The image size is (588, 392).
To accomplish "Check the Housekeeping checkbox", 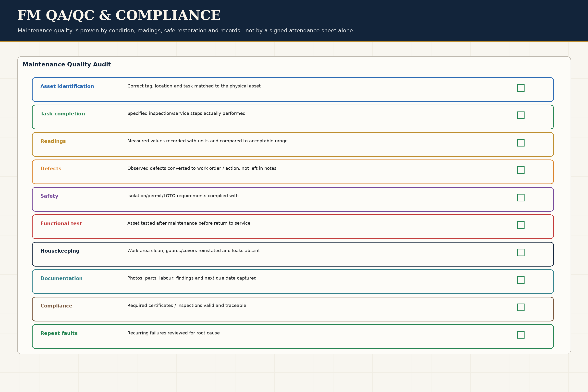I will [520, 253].
